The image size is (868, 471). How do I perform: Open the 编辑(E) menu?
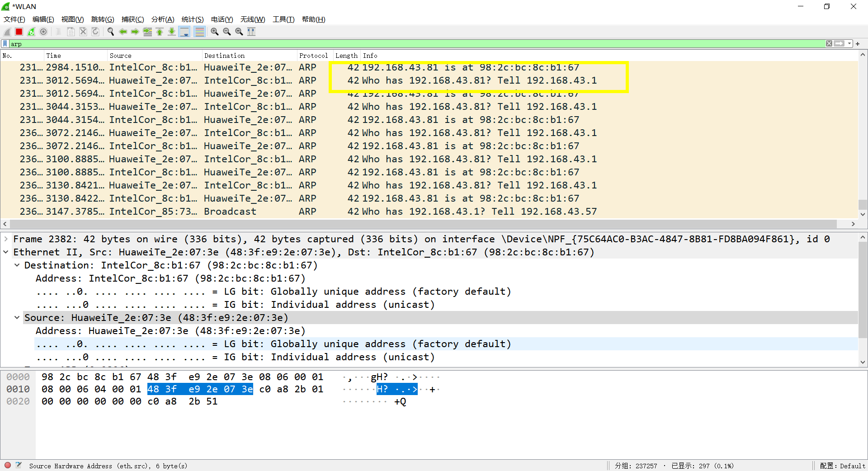(x=43, y=19)
